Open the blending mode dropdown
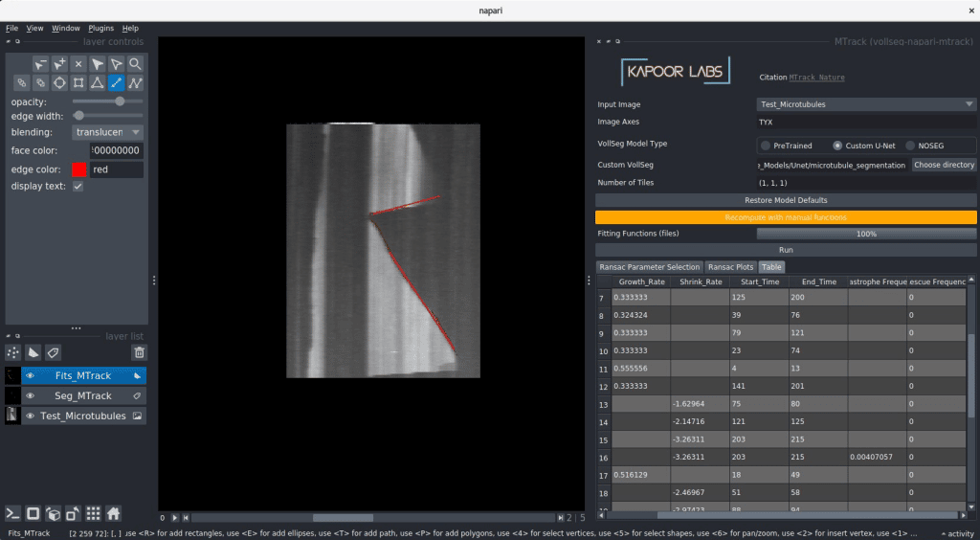Screen dimensions: 980x540 click(107, 132)
